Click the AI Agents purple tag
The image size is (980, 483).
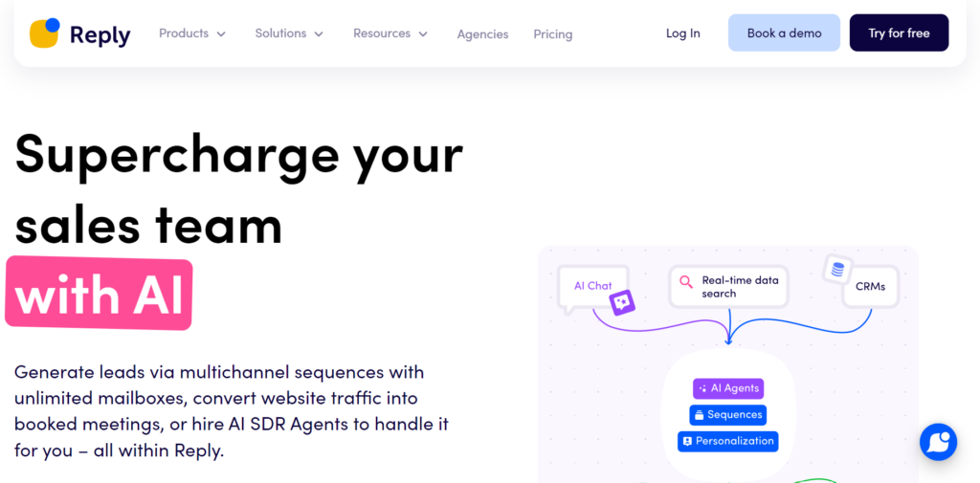point(728,388)
